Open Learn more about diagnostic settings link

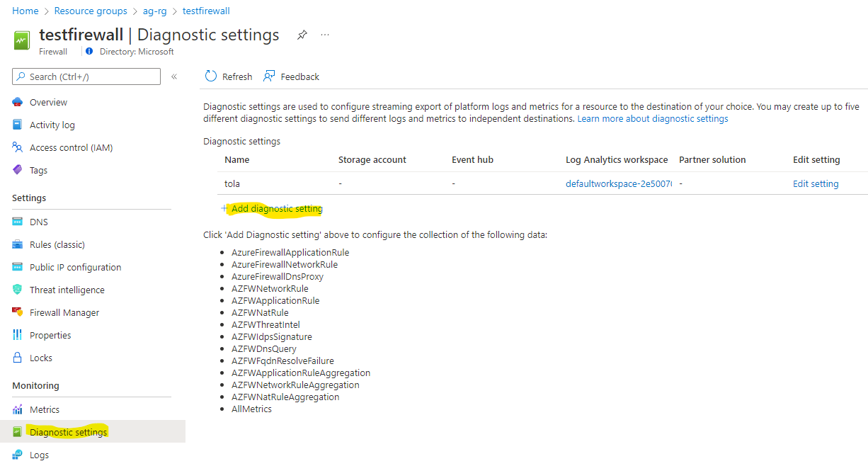pos(653,118)
